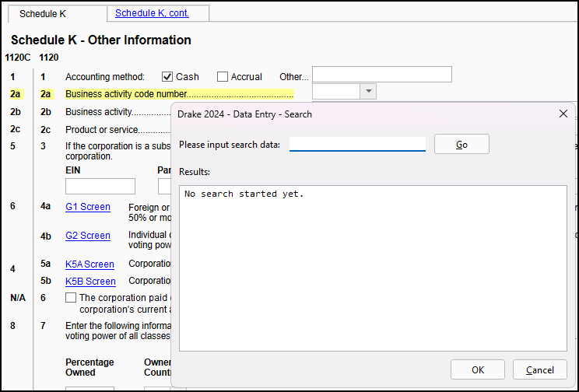Toggle the Cash accounting method checkbox
This screenshot has height=392, width=579.
pyautogui.click(x=167, y=77)
